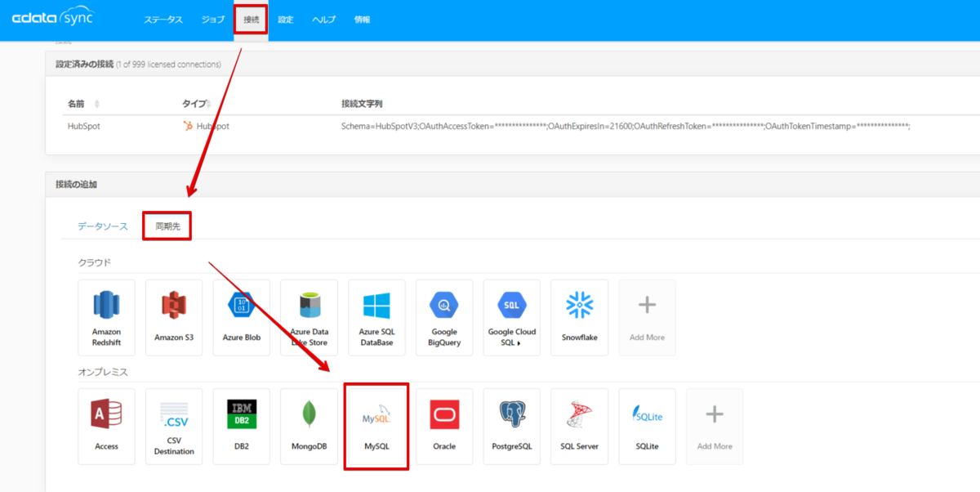Choose Oracle destination
This screenshot has width=980, height=492.
pos(444,427)
